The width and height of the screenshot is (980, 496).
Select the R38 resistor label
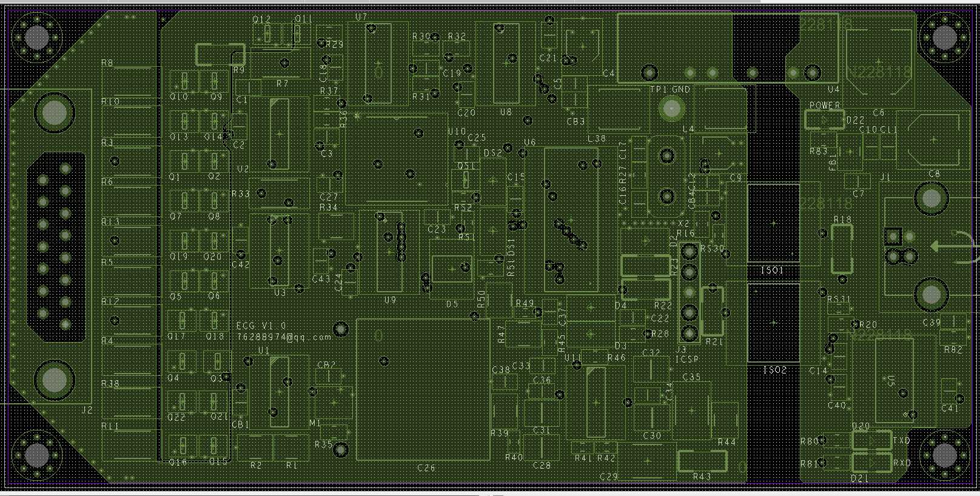coord(110,384)
